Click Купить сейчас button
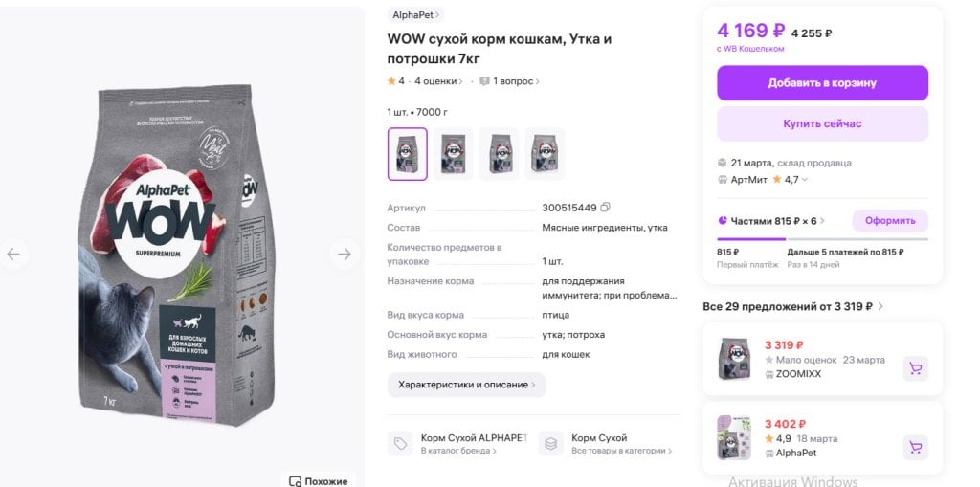Screen dimensions: 980x487 tap(822, 123)
